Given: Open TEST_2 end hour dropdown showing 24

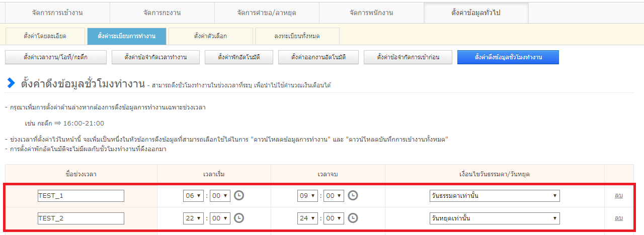Looking at the screenshot, I should pos(307,218).
